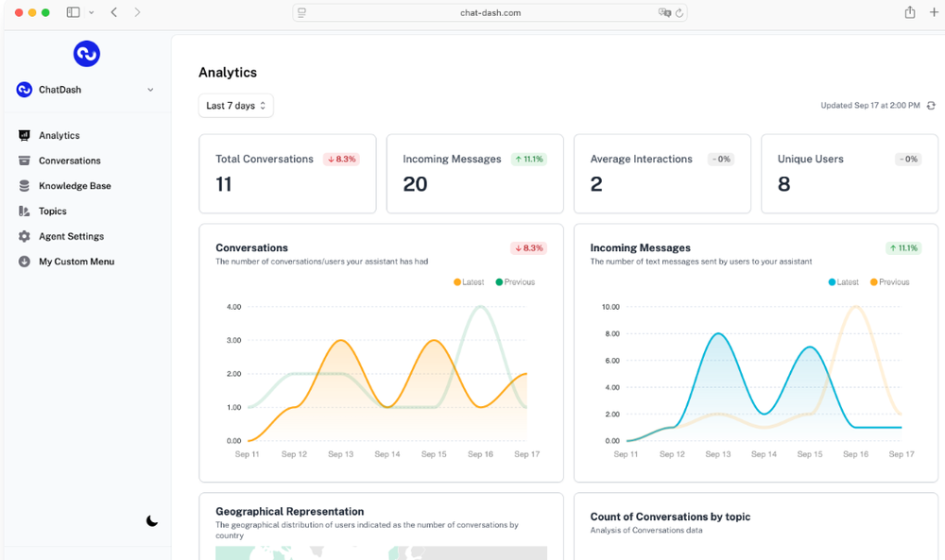Toggle Previous series in Incoming Messages chart

click(889, 281)
